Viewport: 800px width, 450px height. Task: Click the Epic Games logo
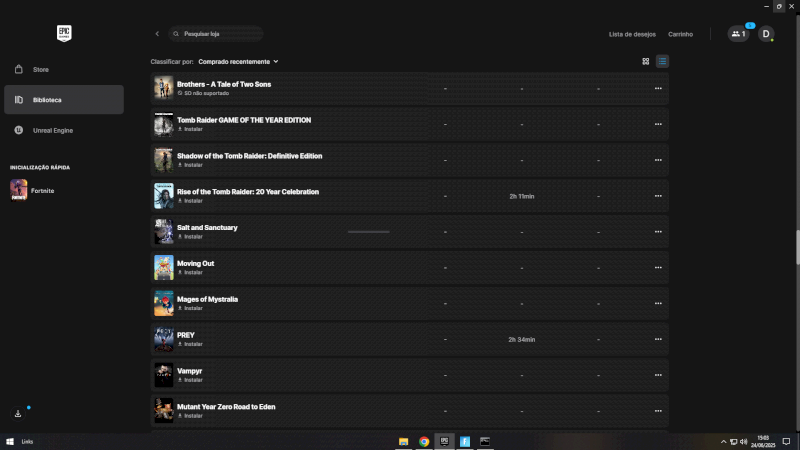click(x=64, y=33)
